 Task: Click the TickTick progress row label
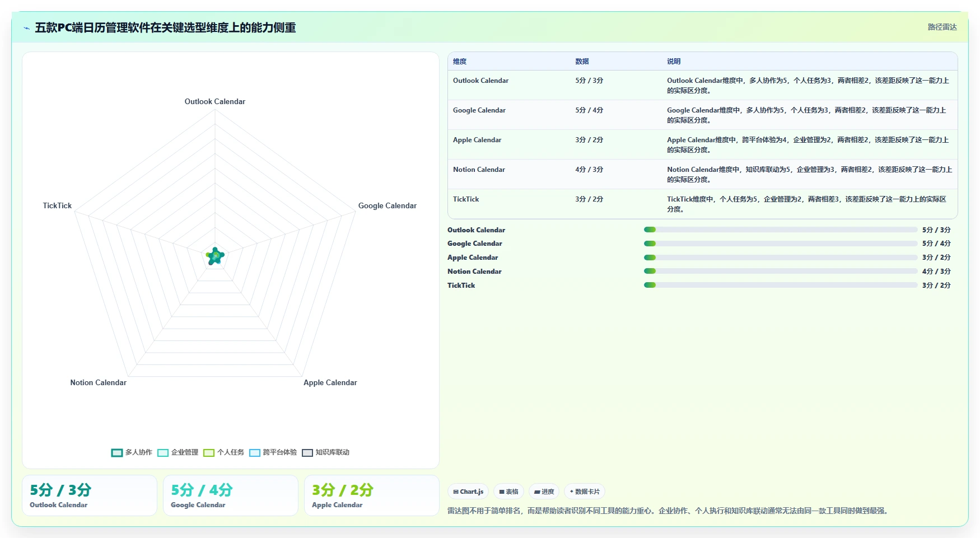(461, 286)
